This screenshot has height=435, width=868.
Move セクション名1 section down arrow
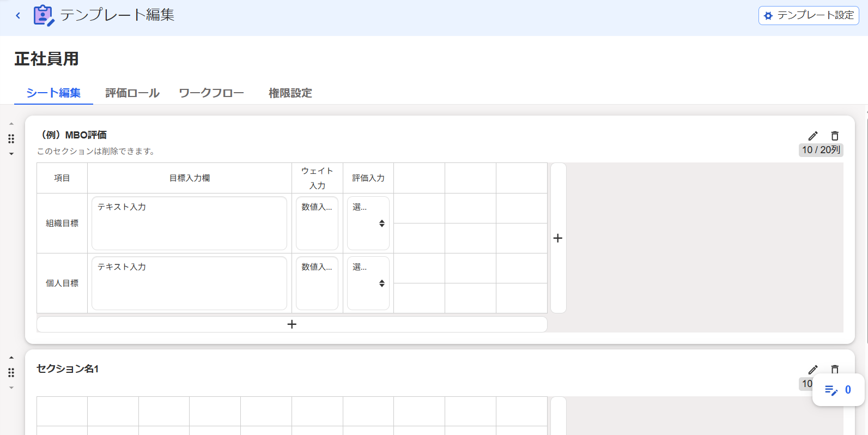click(x=11, y=388)
